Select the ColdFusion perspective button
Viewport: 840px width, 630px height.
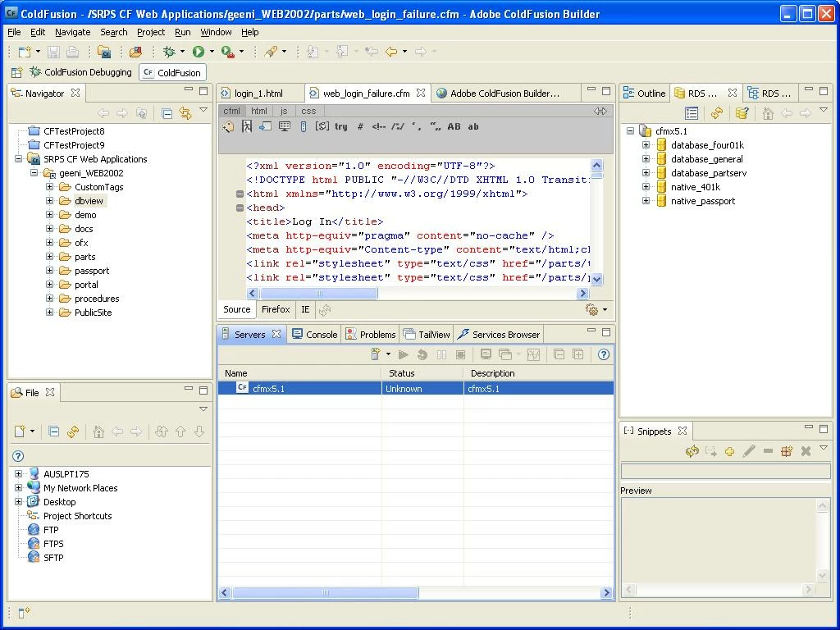(x=172, y=72)
